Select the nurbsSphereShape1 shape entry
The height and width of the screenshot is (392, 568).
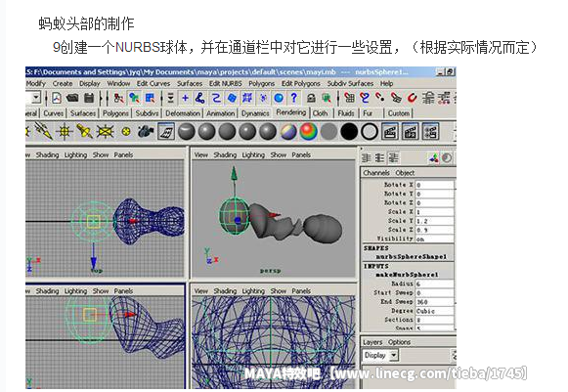[411, 256]
